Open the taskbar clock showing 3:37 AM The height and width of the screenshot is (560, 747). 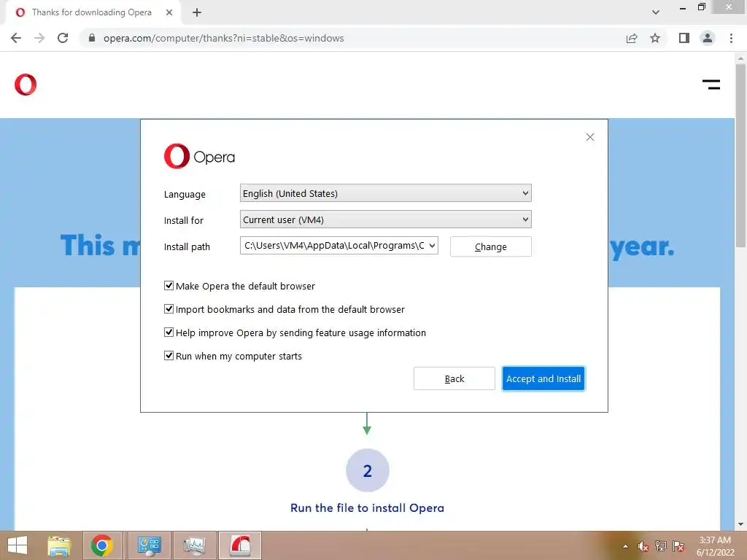(x=715, y=546)
